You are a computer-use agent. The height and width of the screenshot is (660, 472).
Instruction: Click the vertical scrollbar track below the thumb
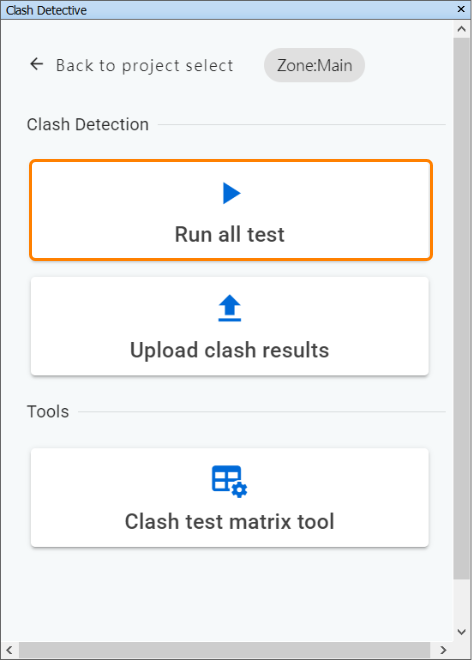[x=461, y=601]
